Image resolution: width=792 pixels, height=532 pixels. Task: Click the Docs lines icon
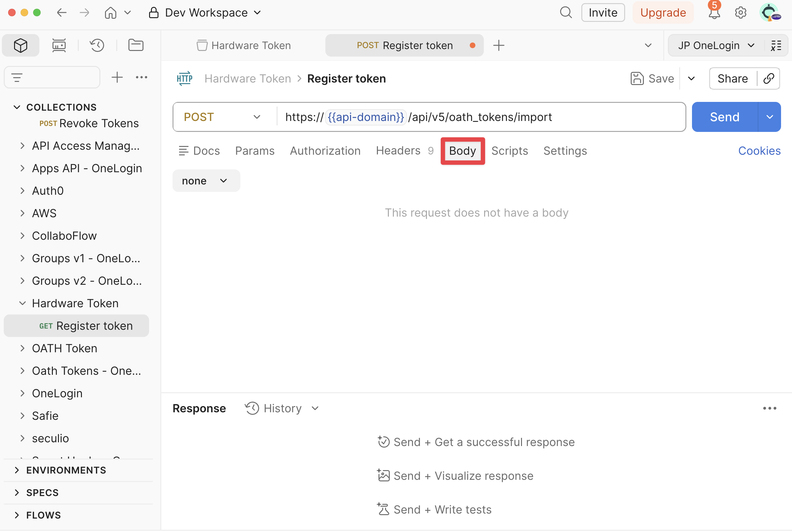coord(183,151)
